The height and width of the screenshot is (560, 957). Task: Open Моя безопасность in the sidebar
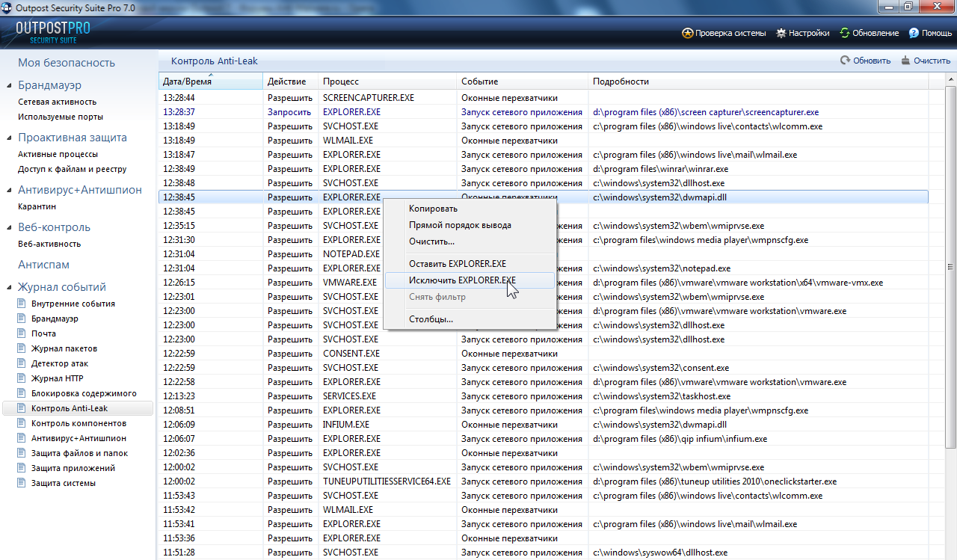[x=67, y=63]
